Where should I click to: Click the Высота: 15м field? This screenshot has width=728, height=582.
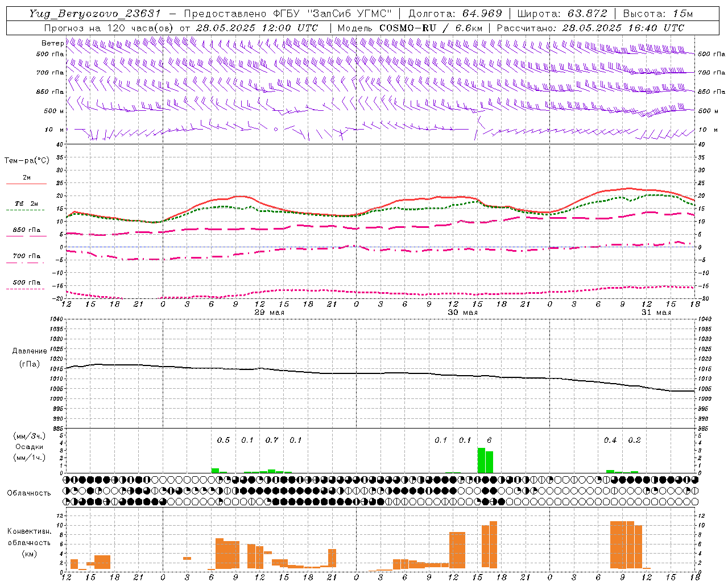pyautogui.click(x=658, y=14)
